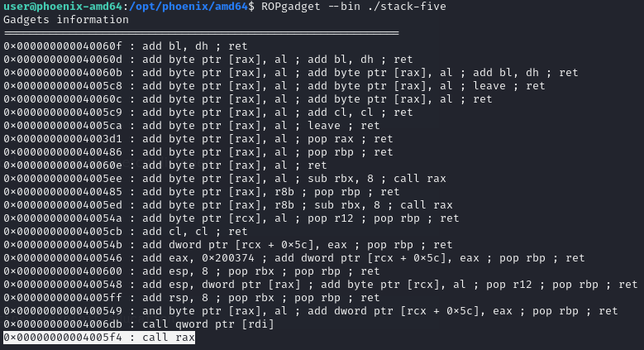644x350 pixels.
Task: Click the separator line under Gadgets information
Action: tap(201, 33)
